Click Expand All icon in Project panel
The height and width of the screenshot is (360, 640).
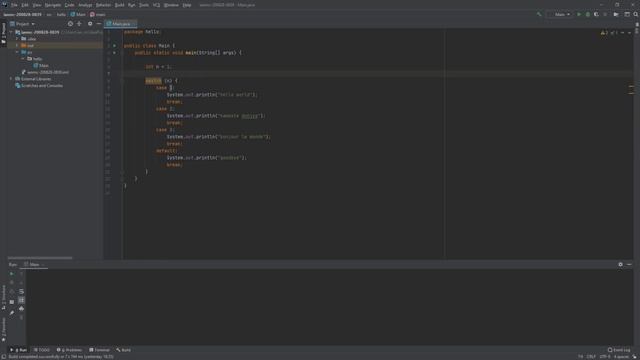click(79, 24)
